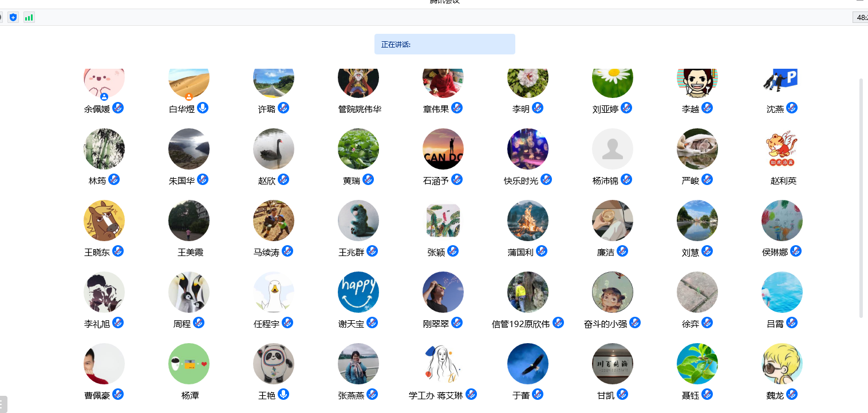Select 王晓东's cartoon horse avatar
This screenshot has width=868, height=413.
pyautogui.click(x=104, y=221)
